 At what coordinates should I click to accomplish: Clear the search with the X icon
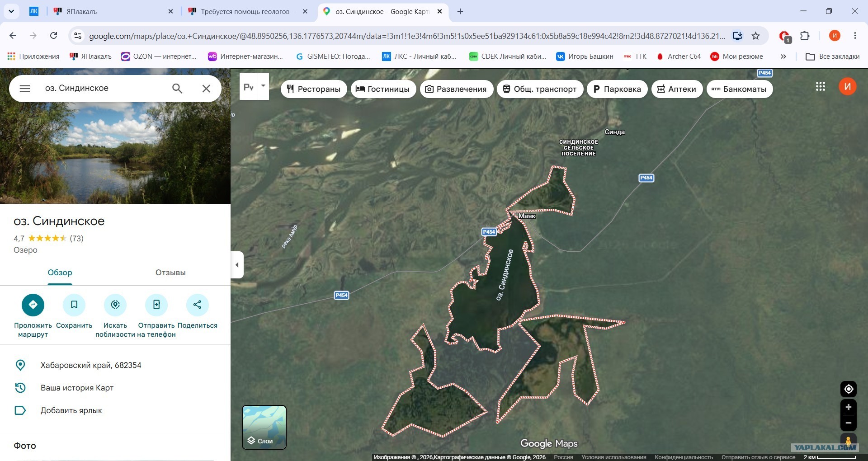coord(206,89)
